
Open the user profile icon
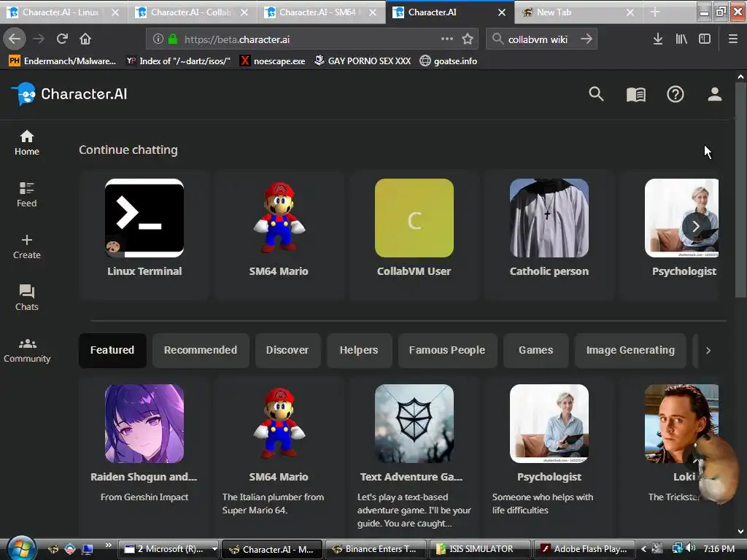(x=715, y=94)
